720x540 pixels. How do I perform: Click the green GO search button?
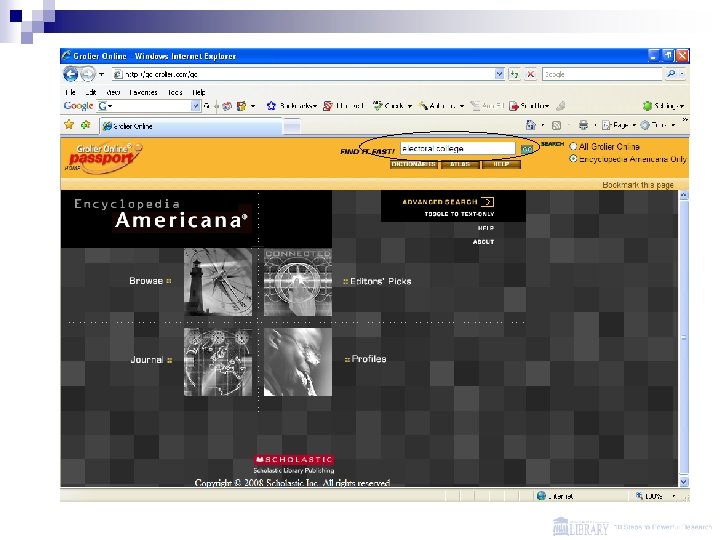(x=526, y=149)
